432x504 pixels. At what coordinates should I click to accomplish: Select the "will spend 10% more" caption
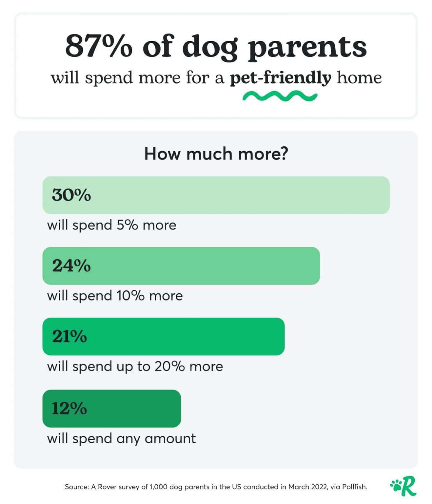point(115,296)
